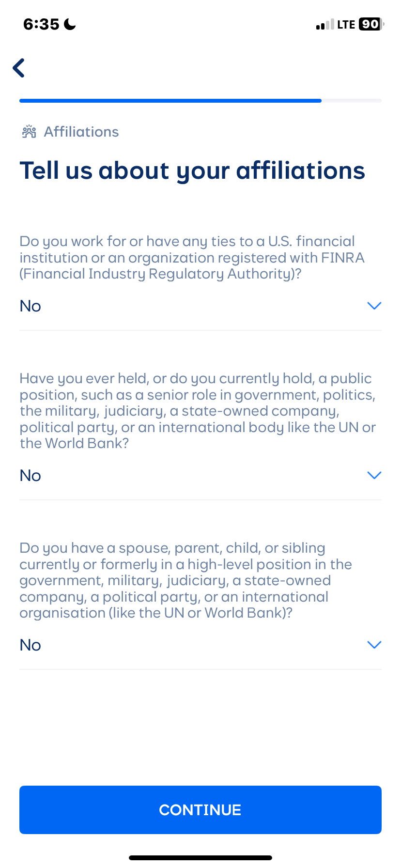Tap the LTE network indicator
Image resolution: width=401 pixels, height=868 pixels.
(x=346, y=25)
